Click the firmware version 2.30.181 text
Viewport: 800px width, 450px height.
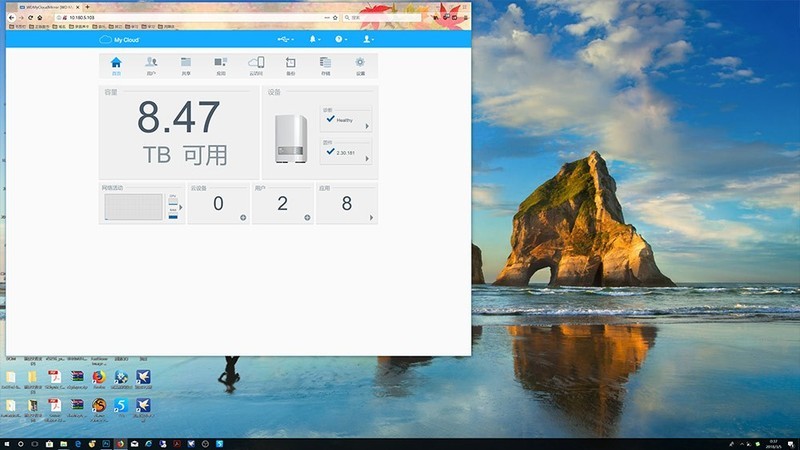point(345,153)
